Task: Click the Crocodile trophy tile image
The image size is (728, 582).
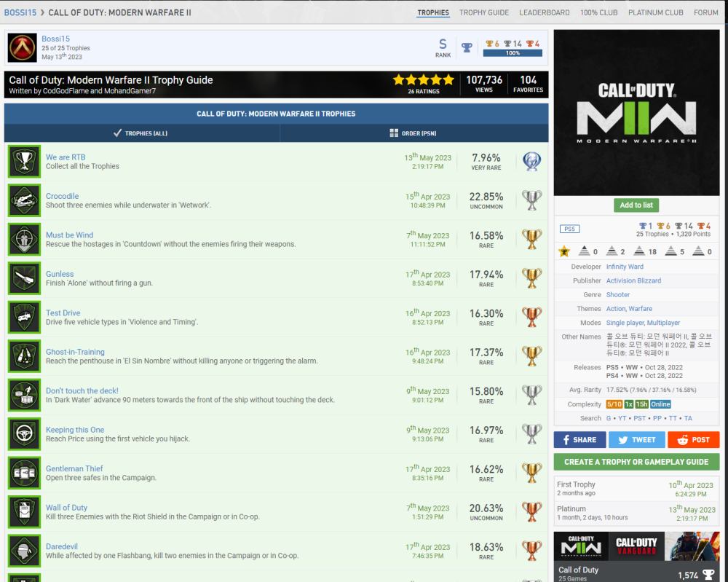Action: [x=24, y=200]
